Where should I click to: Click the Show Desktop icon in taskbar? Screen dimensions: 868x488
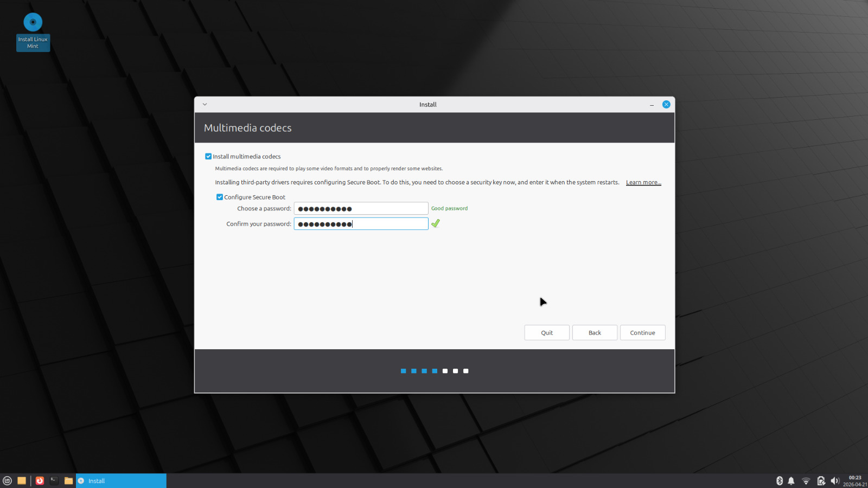[x=22, y=480]
